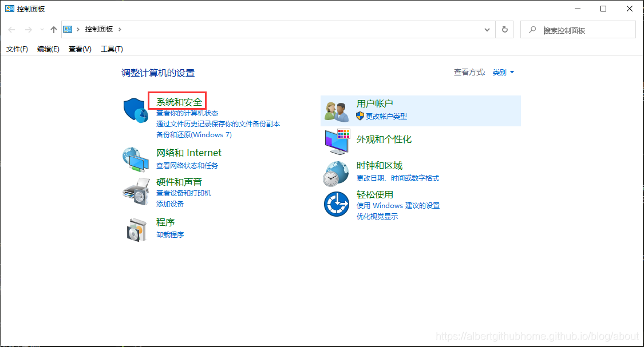Click the User Accounts people icon

coord(337,111)
